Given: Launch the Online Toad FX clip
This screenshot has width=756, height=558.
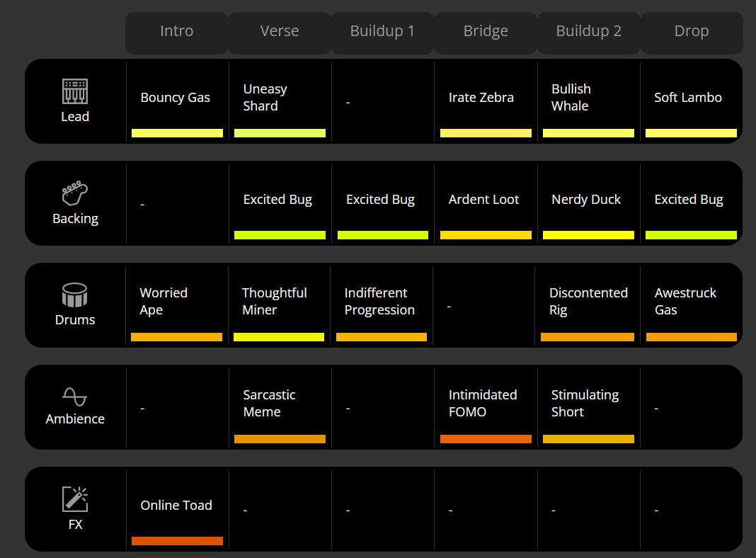Looking at the screenshot, I should [176, 506].
